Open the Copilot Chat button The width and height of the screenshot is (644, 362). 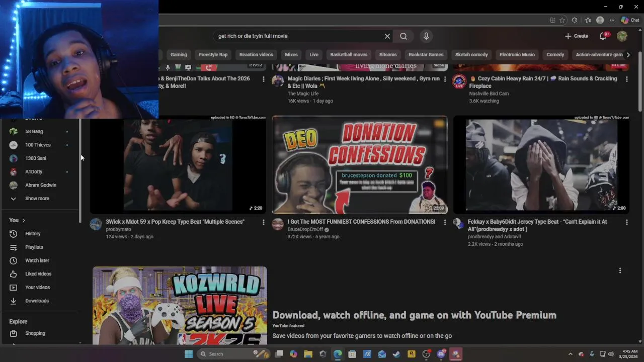(x=630, y=21)
